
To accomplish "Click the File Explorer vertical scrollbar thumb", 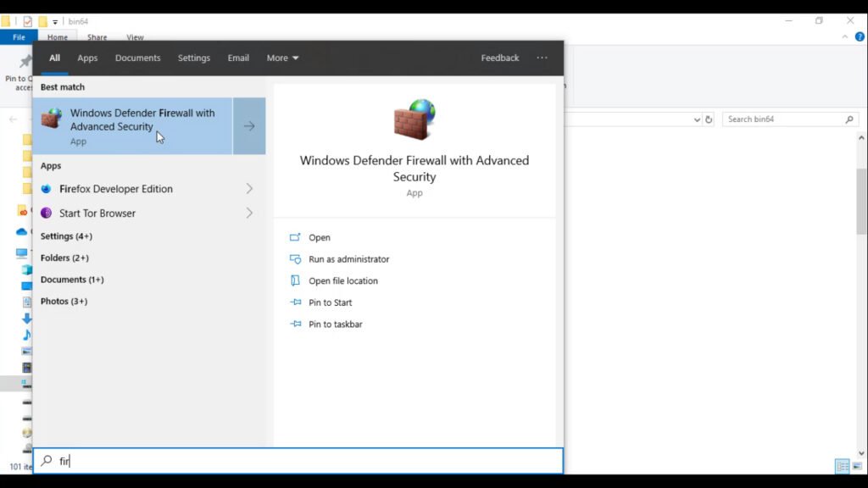I will pos(861,202).
